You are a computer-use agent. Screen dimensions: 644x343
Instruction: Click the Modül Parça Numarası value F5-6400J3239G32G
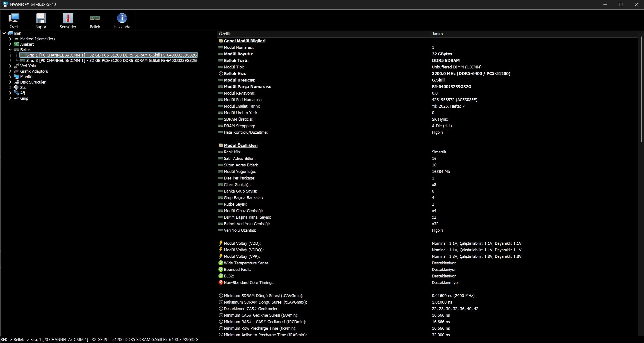[451, 87]
